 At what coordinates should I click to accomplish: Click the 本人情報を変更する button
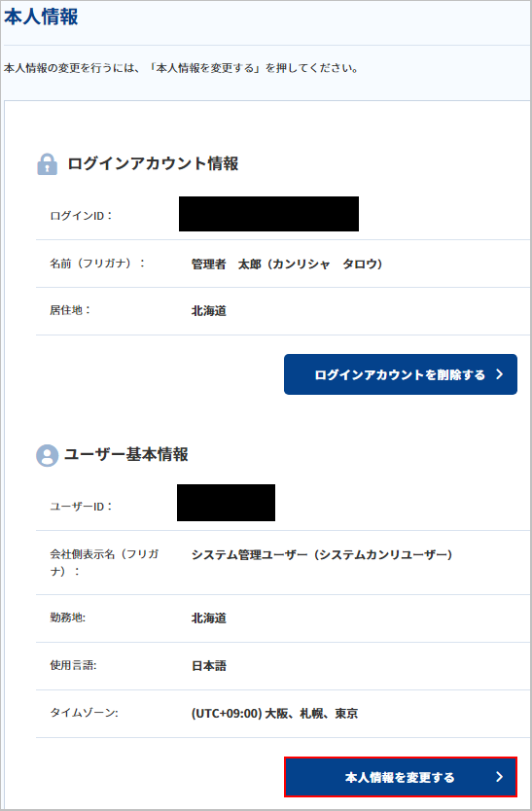click(x=401, y=777)
